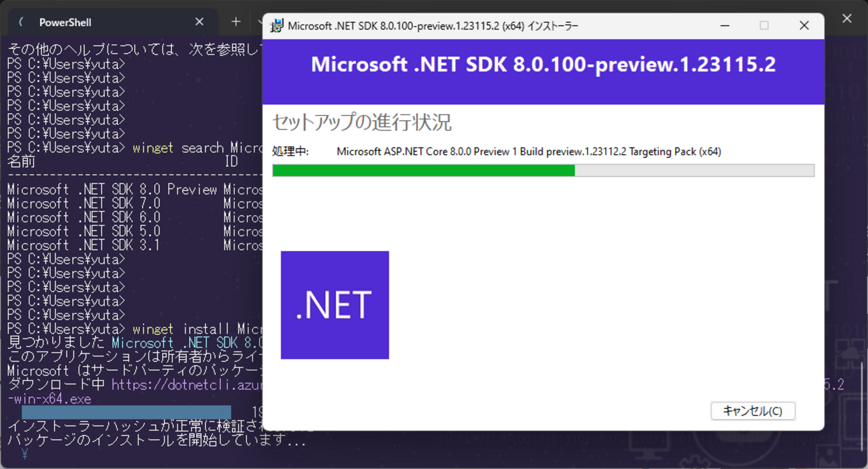868x469 pixels.
Task: Click the "-win-x64.exe" text in the terminal
Action: 49,399
